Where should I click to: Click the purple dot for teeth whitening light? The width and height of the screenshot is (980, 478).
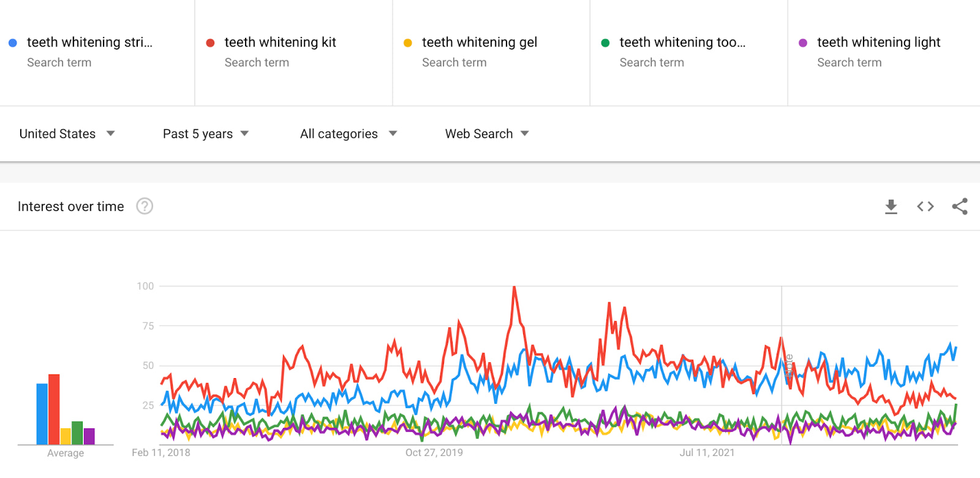click(x=803, y=42)
